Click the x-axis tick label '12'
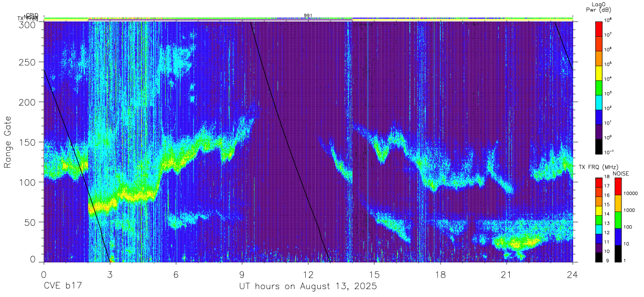This screenshot has width=644, height=297. (308, 274)
